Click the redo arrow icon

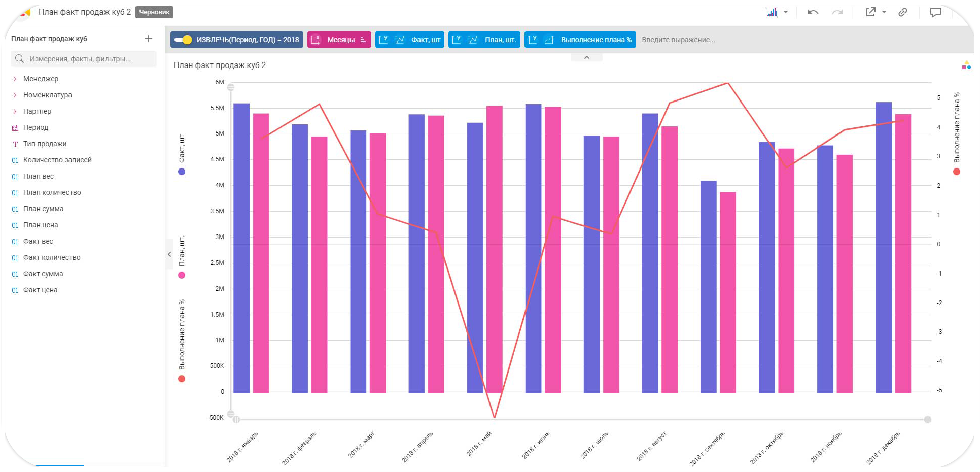[837, 12]
